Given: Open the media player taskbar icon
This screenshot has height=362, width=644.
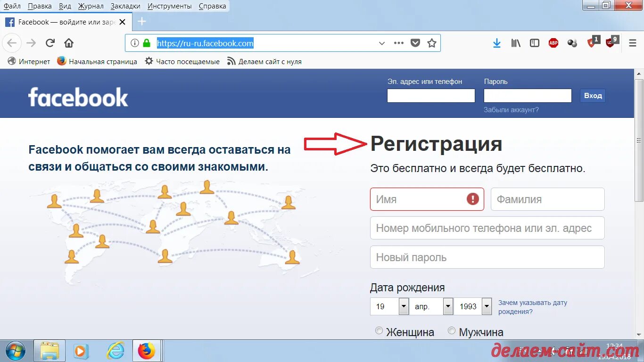Looking at the screenshot, I should pyautogui.click(x=81, y=351).
